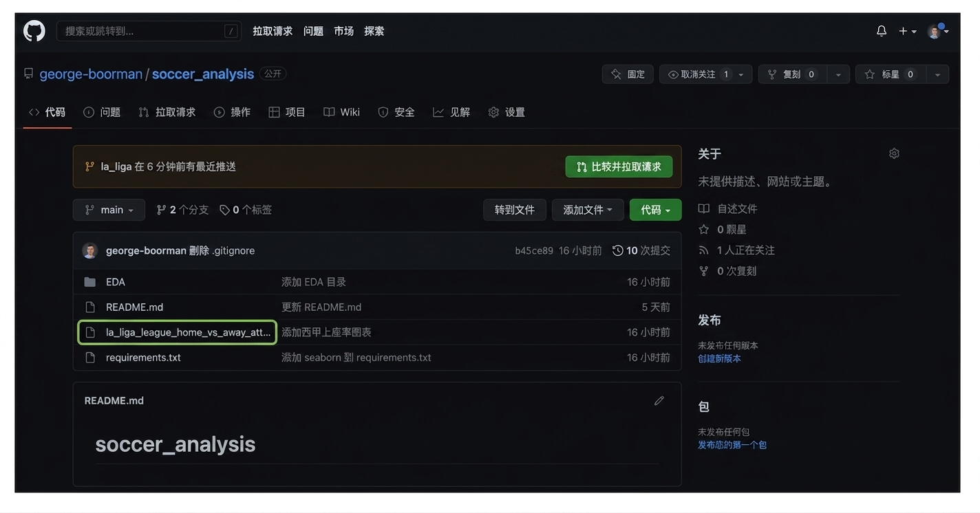Image resolution: width=980 pixels, height=513 pixels.
Task: Click the requirements.txt file icon
Action: (x=89, y=358)
